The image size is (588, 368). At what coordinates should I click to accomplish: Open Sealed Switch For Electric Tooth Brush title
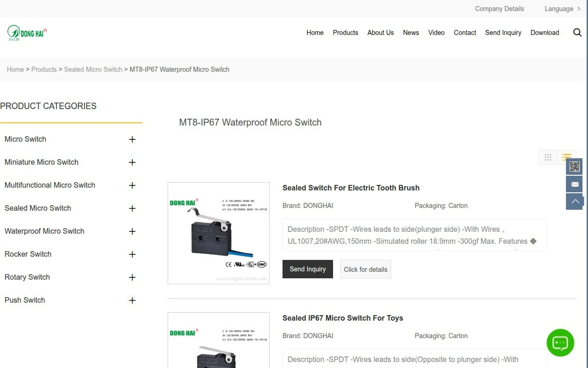coord(351,188)
